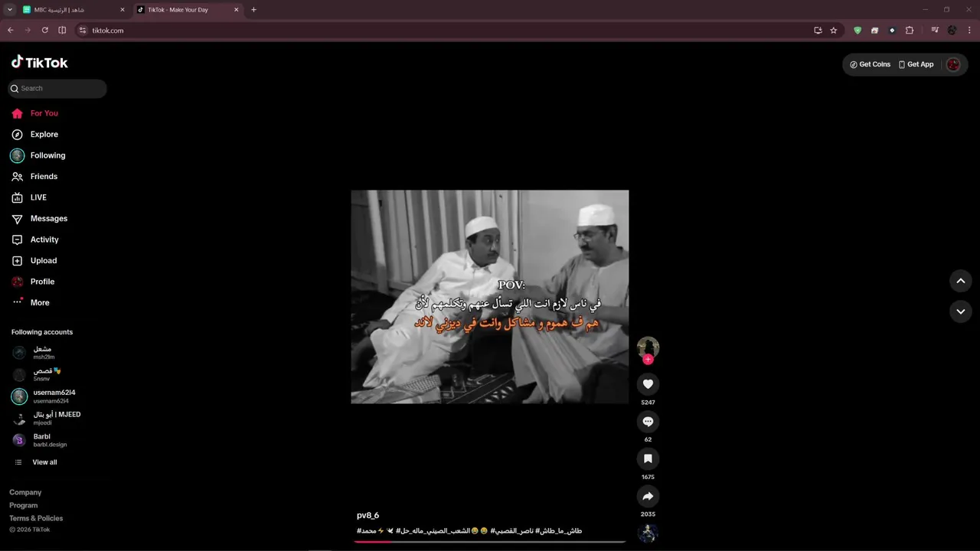Click Get Coins button
This screenshot has height=551, width=980.
870,64
